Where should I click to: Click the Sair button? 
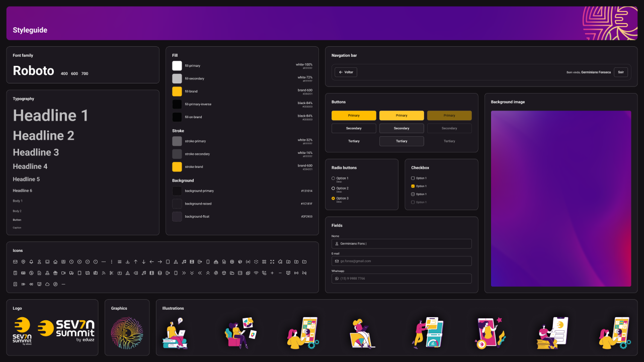click(x=621, y=72)
